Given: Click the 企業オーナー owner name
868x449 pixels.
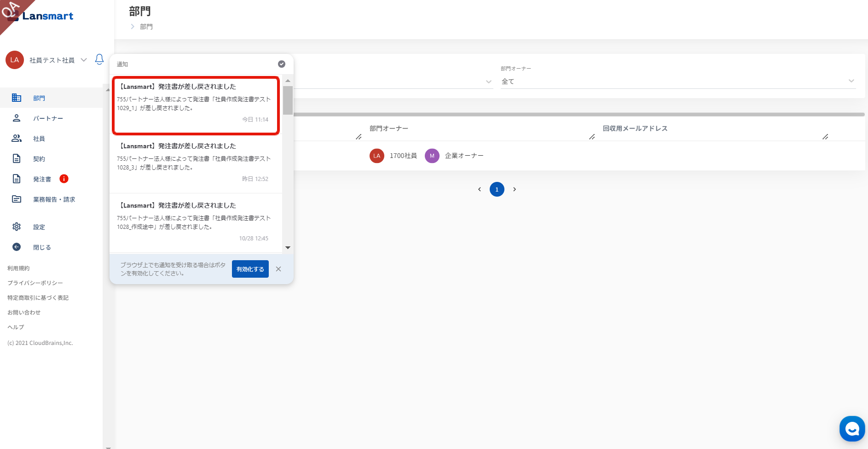Looking at the screenshot, I should click(464, 156).
